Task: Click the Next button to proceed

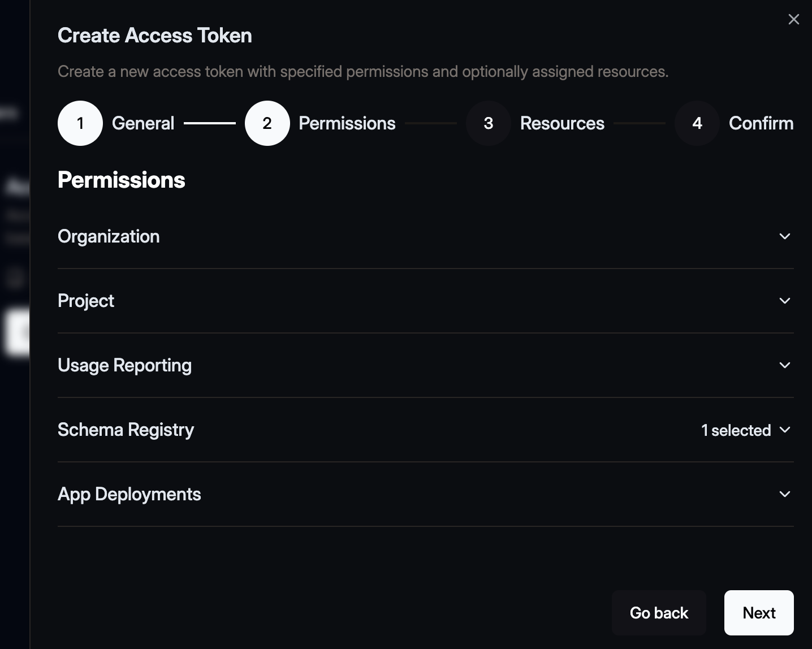Action: point(758,612)
